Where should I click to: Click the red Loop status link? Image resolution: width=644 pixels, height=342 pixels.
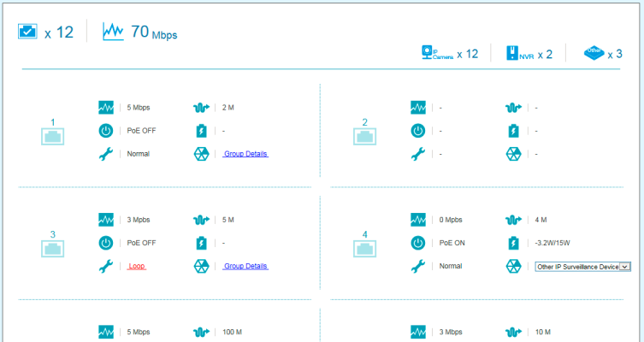tap(137, 266)
